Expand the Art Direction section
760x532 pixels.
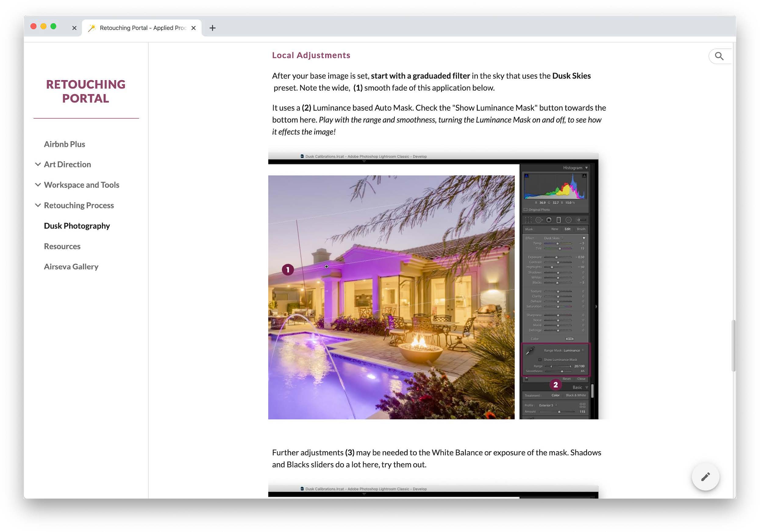point(38,165)
